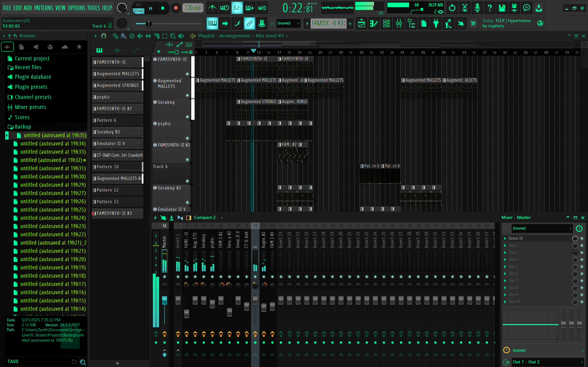Open the browser Favorites star tab
Image resolution: width=588 pixels, height=367 pixels.
[79, 47]
